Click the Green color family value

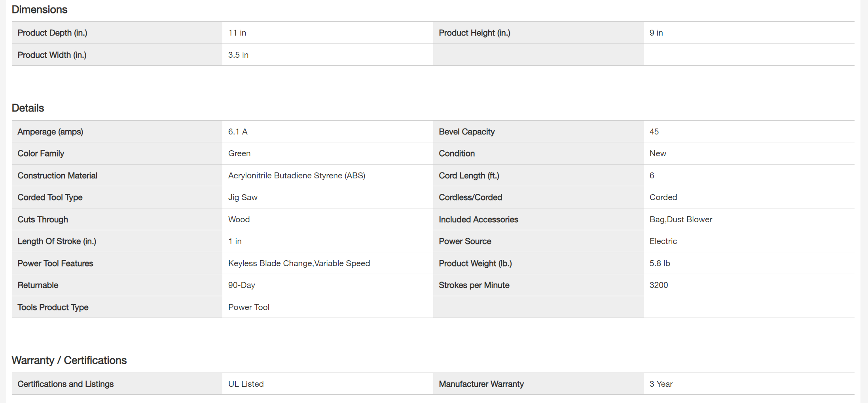coord(239,153)
